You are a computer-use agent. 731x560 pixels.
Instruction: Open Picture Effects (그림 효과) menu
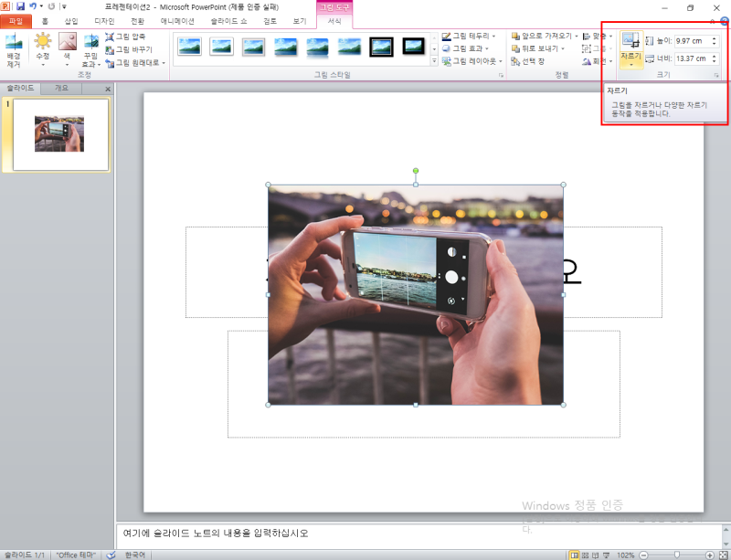(x=465, y=48)
